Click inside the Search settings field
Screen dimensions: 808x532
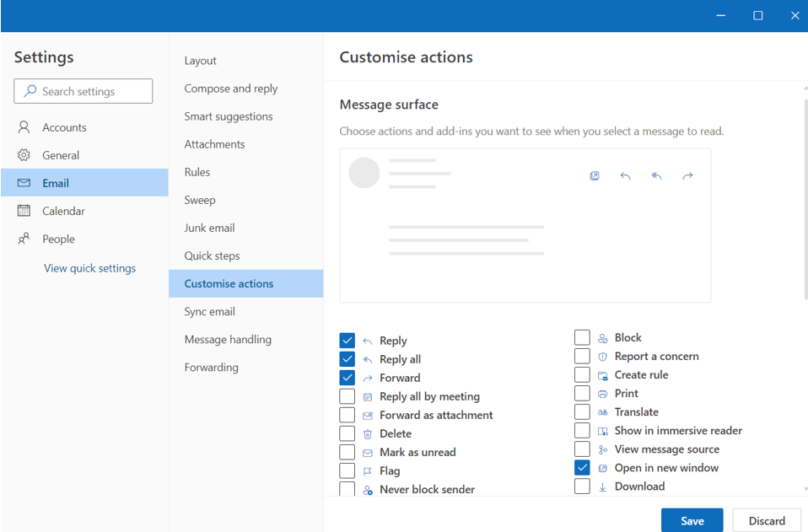click(x=83, y=90)
